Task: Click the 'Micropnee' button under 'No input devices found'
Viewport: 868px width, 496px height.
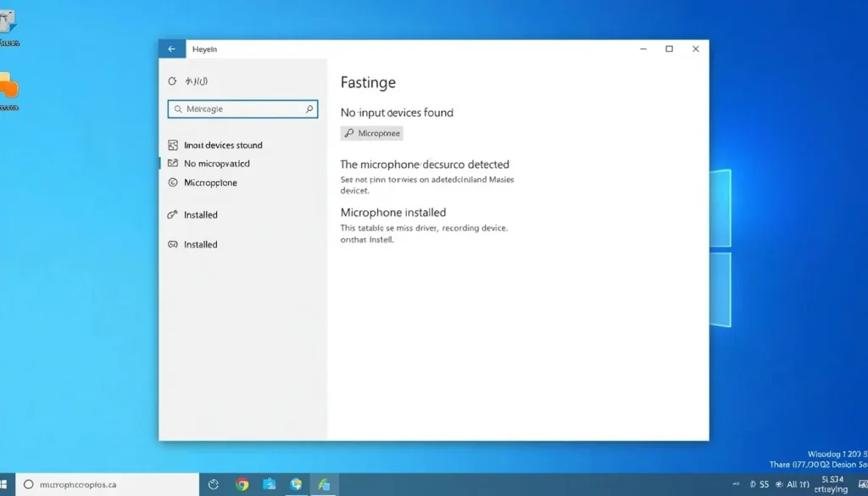Action: tap(372, 133)
